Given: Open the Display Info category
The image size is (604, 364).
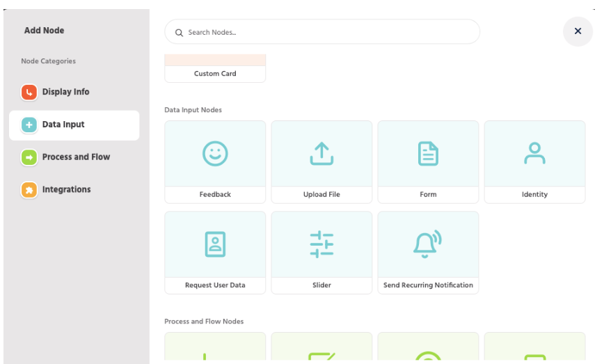Looking at the screenshot, I should click(65, 92).
